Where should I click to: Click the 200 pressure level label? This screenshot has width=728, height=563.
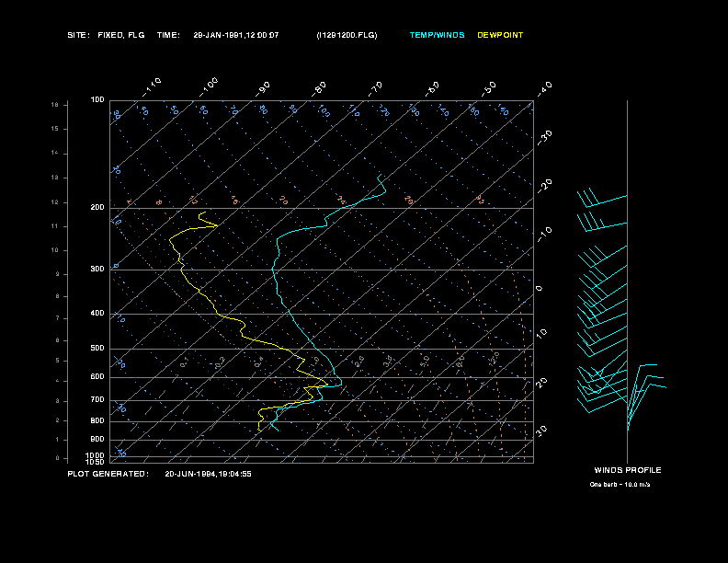(x=97, y=207)
